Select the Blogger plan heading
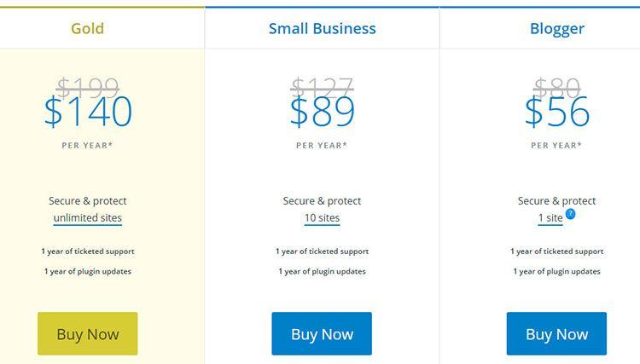This screenshot has height=364, width=640. 556,28
